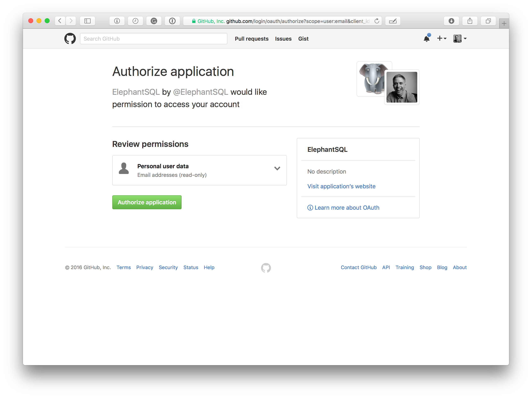Click the user profile photo thumbnail
Viewport: 532px width, 398px height.
click(402, 87)
